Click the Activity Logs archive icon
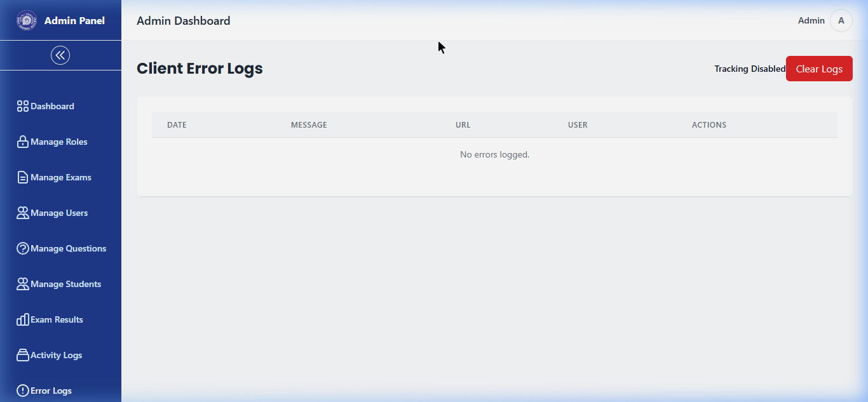The height and width of the screenshot is (402, 868). [23, 355]
